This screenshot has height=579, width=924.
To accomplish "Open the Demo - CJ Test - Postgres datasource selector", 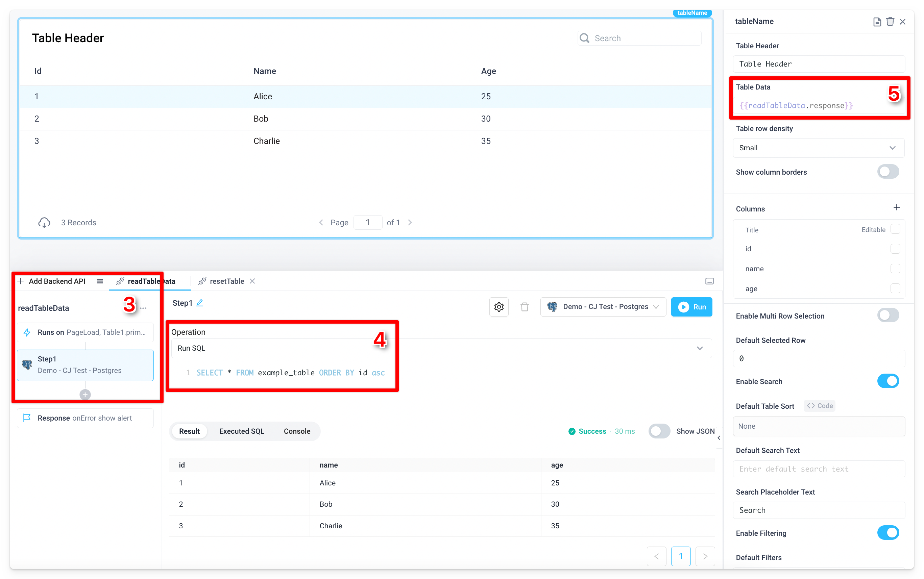I will point(603,307).
